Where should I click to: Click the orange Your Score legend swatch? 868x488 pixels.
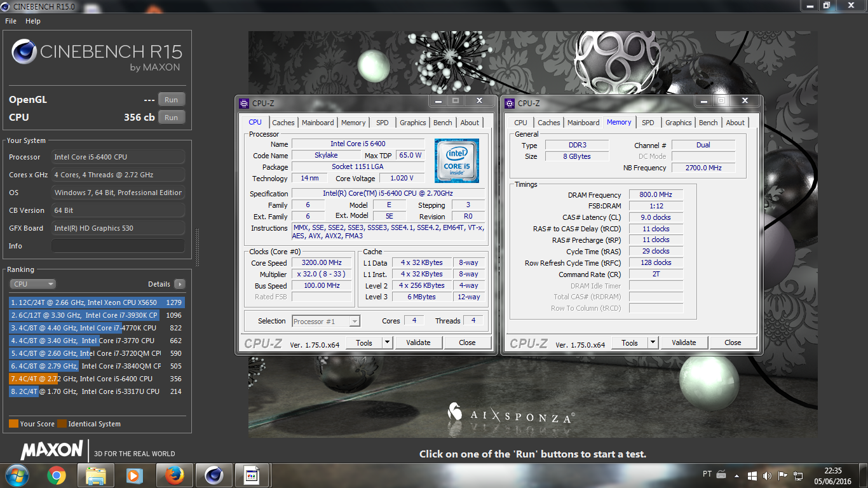[x=13, y=424]
